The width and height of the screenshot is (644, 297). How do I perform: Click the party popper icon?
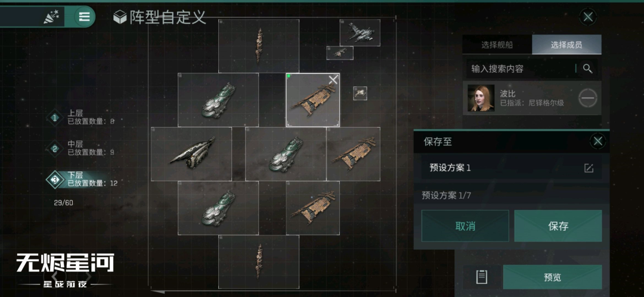tap(52, 17)
